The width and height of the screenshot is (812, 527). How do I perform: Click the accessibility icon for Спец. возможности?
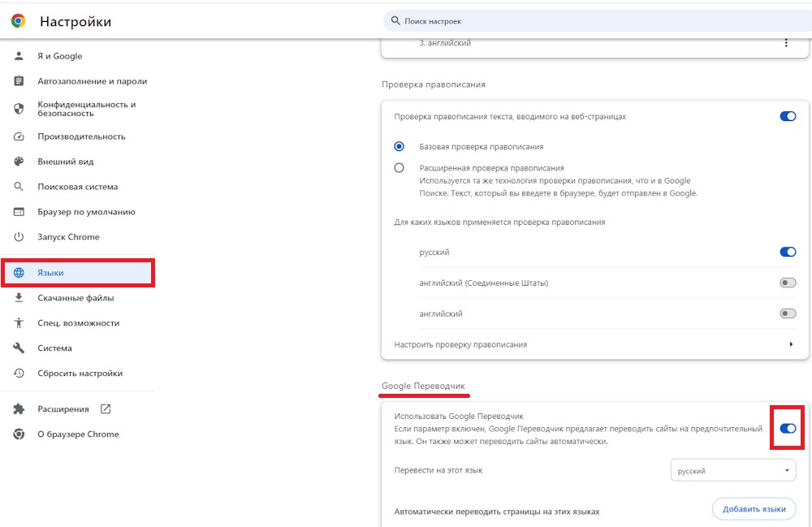point(19,323)
